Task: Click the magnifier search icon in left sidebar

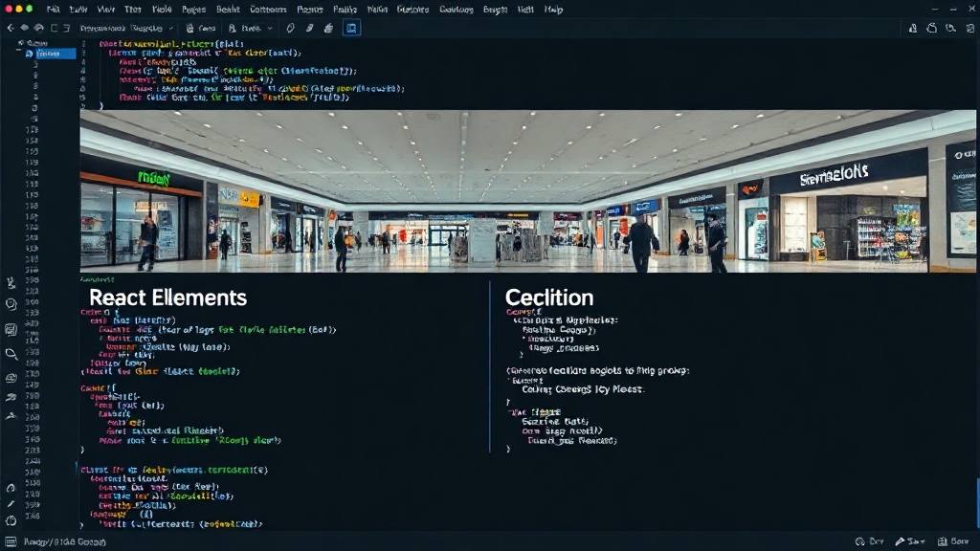Action: click(x=11, y=354)
